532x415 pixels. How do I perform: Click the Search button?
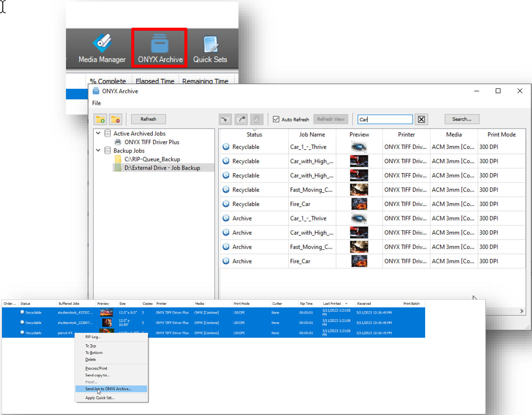click(462, 119)
